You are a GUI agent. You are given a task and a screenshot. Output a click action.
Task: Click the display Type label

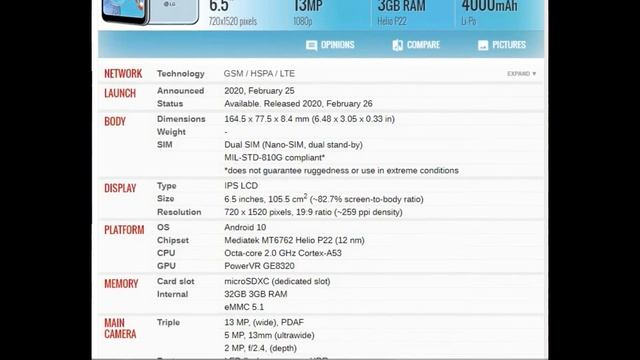(x=167, y=186)
